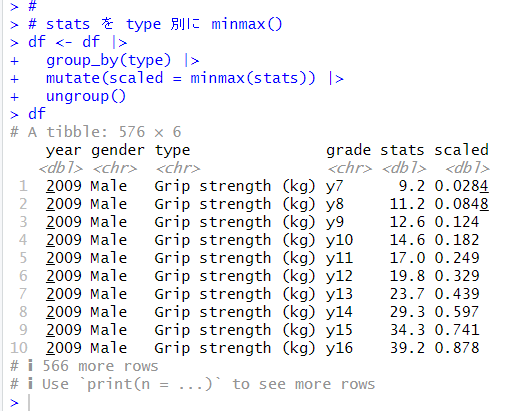Click the 'gender' column header
The height and width of the screenshot is (411, 511).
[118, 151]
